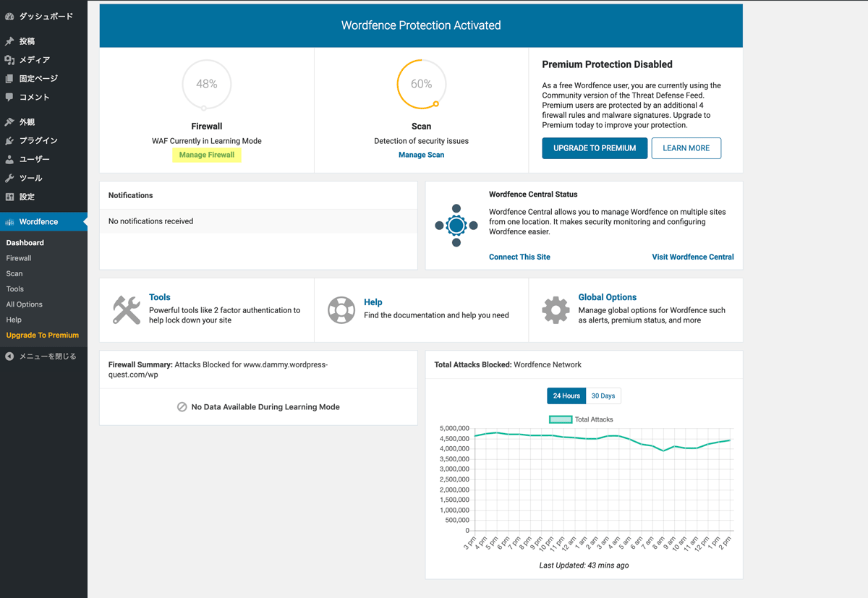The image size is (868, 598).
Task: Click the pushpin icon for 投稿
Action: click(9, 41)
